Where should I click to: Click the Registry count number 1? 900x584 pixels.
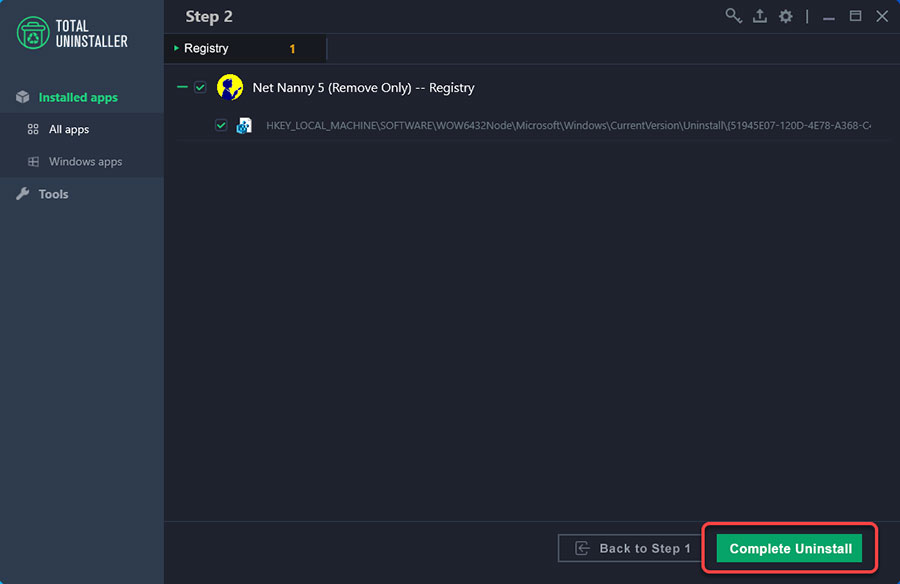tap(292, 49)
